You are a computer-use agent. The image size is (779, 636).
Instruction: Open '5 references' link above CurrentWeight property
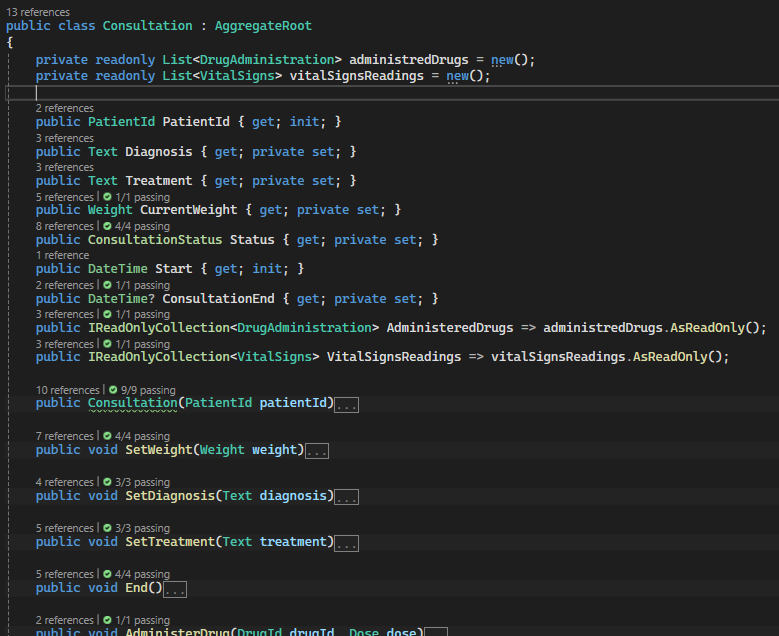pos(65,197)
